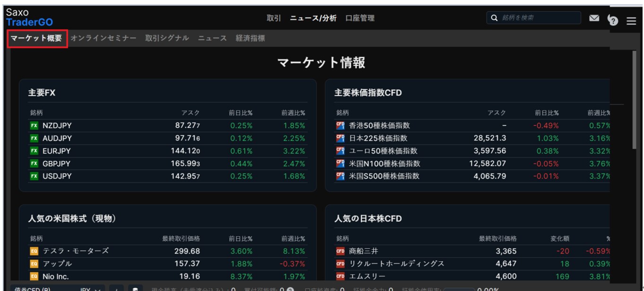Click the アスク column header in 主要FX
This screenshot has width=644, height=291.
(191, 113)
